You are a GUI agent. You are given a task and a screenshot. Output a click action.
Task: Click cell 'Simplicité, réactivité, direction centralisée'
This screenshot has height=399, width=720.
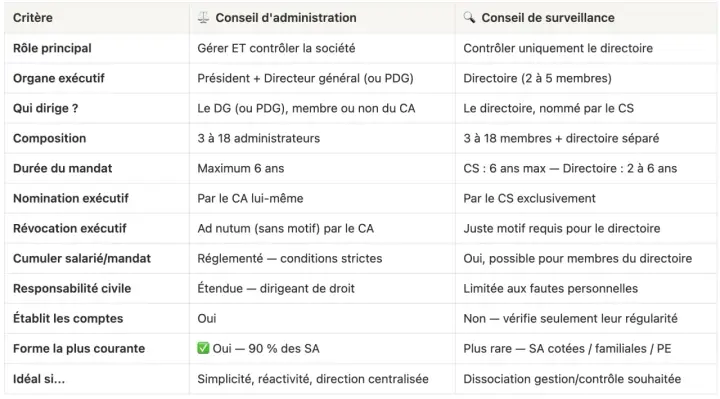click(313, 379)
